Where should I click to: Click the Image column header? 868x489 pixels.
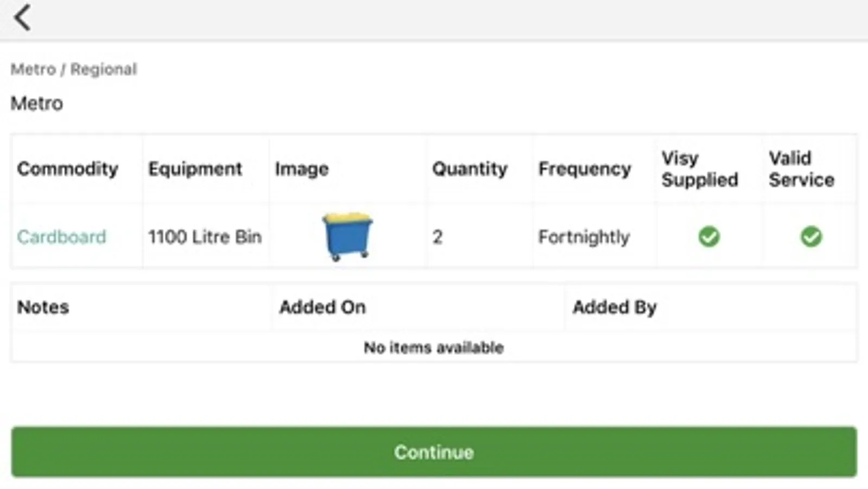click(302, 169)
